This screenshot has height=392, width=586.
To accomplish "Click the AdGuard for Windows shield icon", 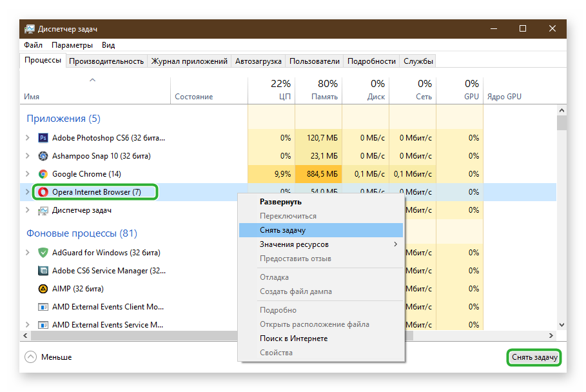I will 43,253.
